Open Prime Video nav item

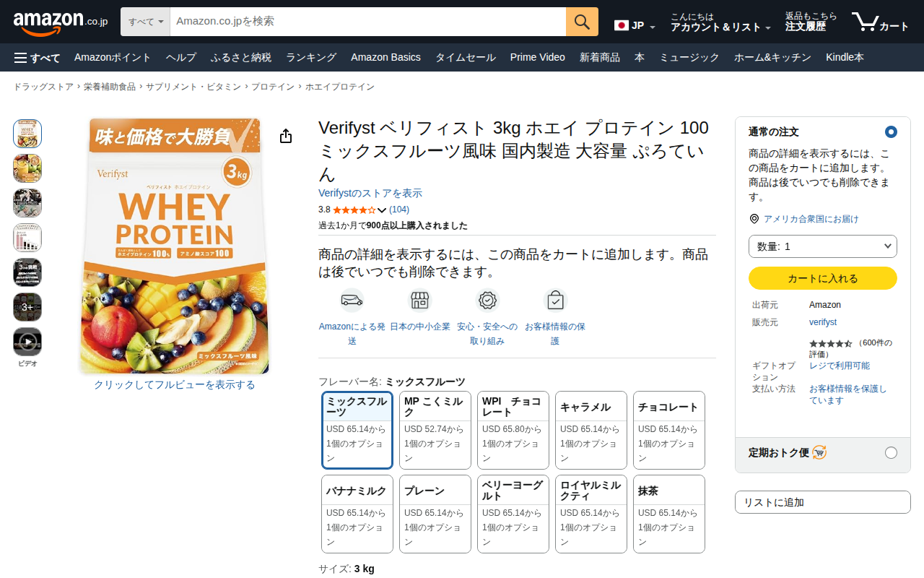538,58
